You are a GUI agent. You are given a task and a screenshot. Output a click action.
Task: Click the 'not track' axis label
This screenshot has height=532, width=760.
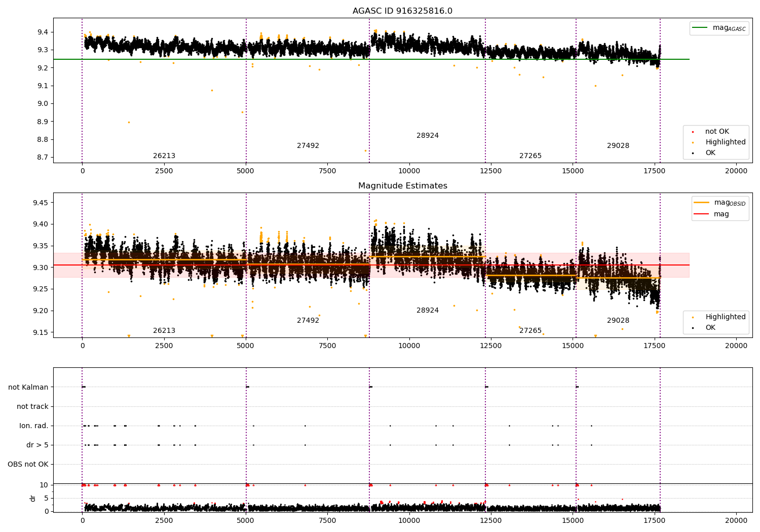[x=32, y=407]
